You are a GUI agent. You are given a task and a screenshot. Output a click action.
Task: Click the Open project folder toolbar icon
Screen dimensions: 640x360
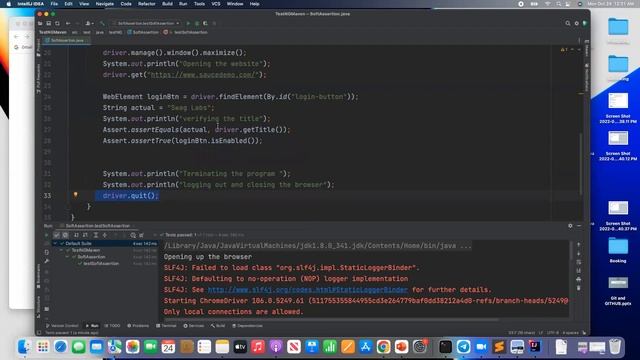coord(40,23)
